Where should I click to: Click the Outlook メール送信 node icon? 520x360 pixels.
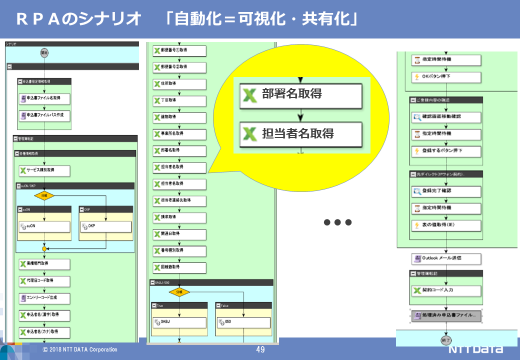pyautogui.click(x=417, y=258)
